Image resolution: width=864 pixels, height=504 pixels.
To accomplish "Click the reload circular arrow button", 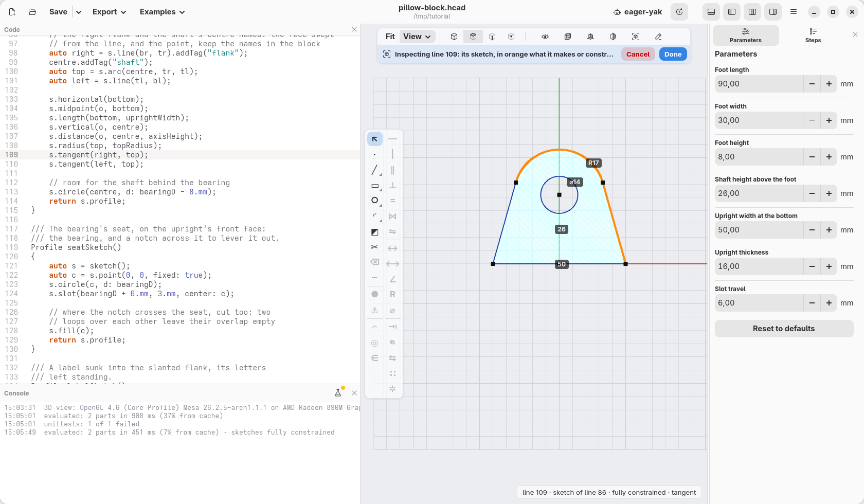I will [679, 12].
